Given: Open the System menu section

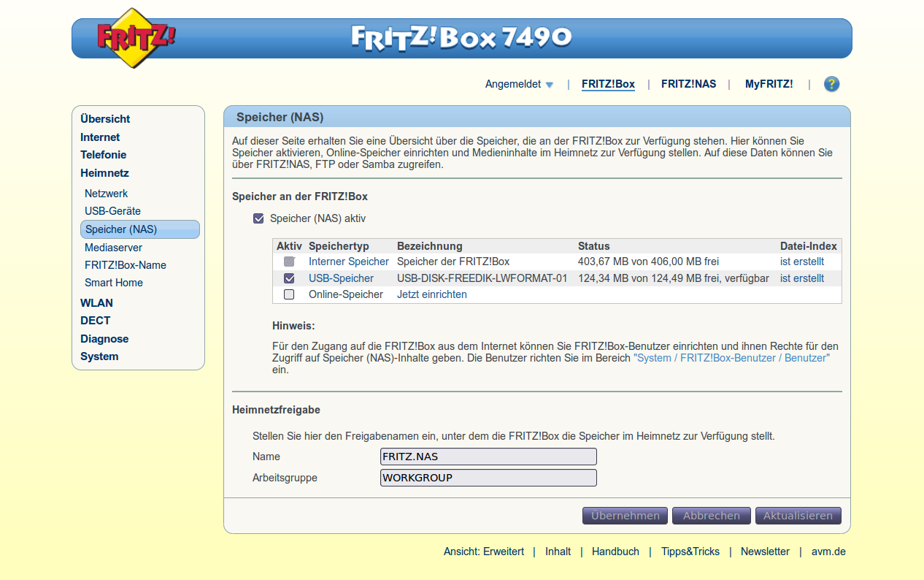Looking at the screenshot, I should click(99, 356).
